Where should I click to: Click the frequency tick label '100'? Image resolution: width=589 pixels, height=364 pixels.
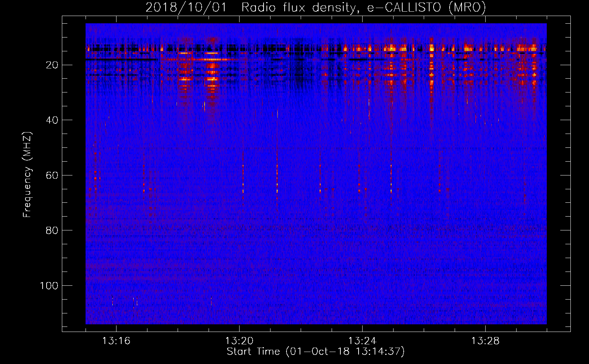[49, 286]
